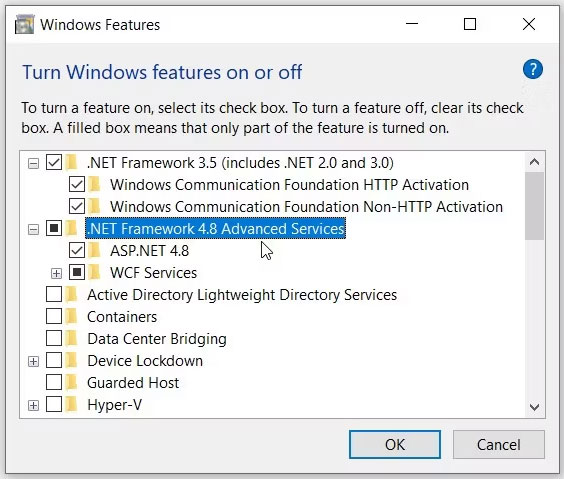The image size is (564, 479).
Task: Click folder icon beside Device Lockdown
Action: pyautogui.click(x=72, y=360)
